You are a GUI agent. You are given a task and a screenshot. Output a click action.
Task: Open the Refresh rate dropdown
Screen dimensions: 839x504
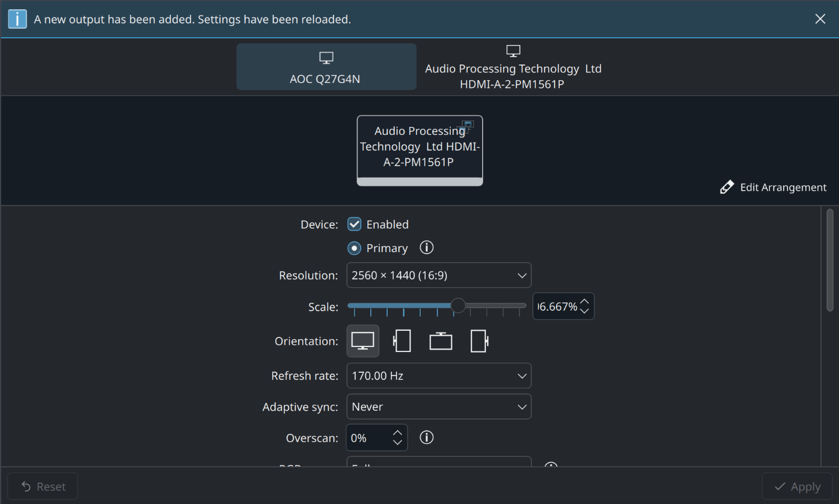click(x=438, y=376)
